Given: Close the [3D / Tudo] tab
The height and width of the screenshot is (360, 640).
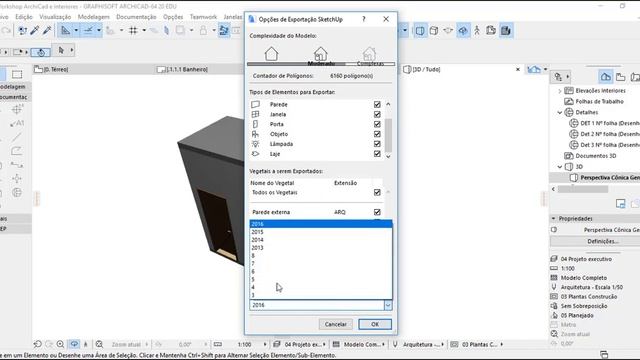Looking at the screenshot, I should click(x=518, y=69).
